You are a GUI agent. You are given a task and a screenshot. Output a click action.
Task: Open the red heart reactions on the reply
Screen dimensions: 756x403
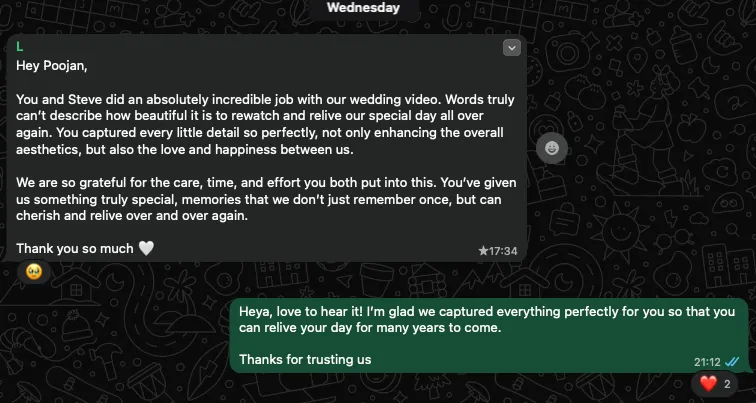(708, 384)
